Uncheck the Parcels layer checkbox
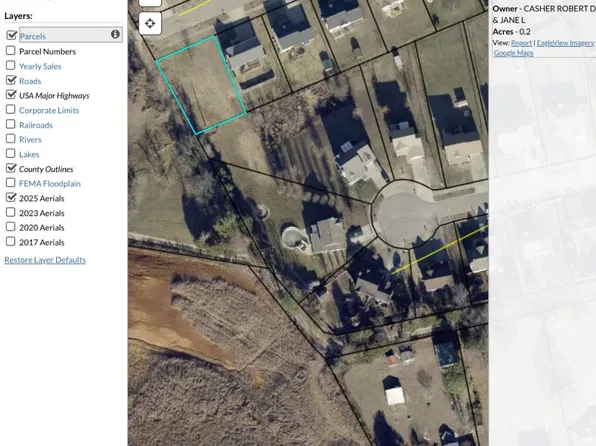 (11, 35)
